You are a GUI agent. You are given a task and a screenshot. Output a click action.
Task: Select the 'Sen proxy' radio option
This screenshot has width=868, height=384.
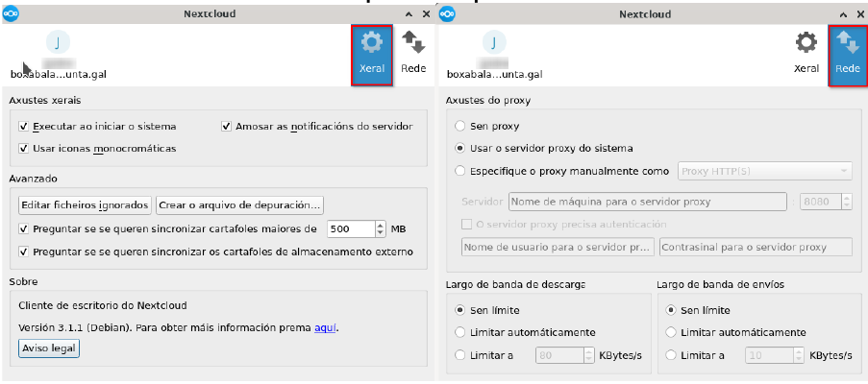[x=461, y=126]
